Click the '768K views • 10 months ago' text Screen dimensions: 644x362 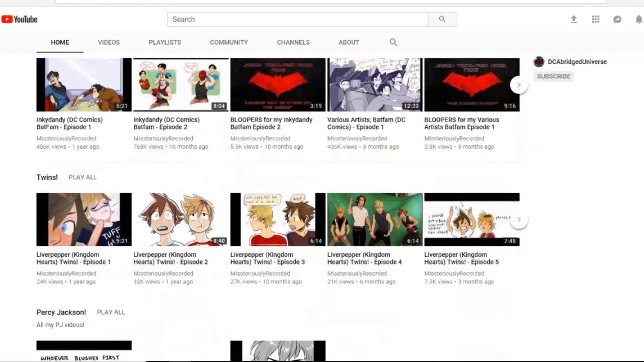(171, 147)
